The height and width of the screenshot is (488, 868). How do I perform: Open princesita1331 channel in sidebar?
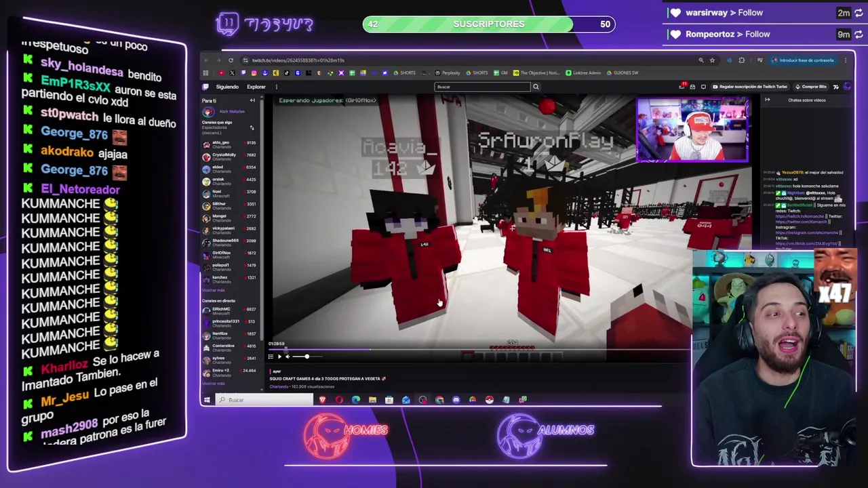click(x=229, y=323)
